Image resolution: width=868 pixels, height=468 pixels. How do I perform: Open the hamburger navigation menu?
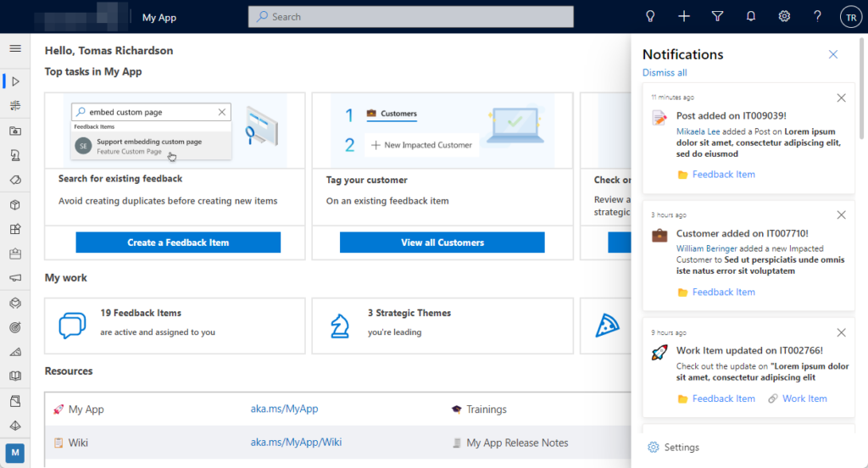tap(15, 48)
